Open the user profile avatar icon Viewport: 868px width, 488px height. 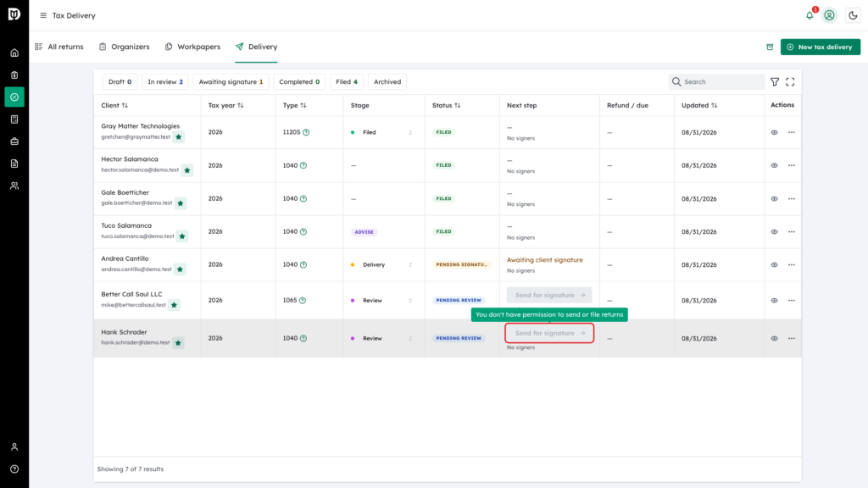pos(829,15)
